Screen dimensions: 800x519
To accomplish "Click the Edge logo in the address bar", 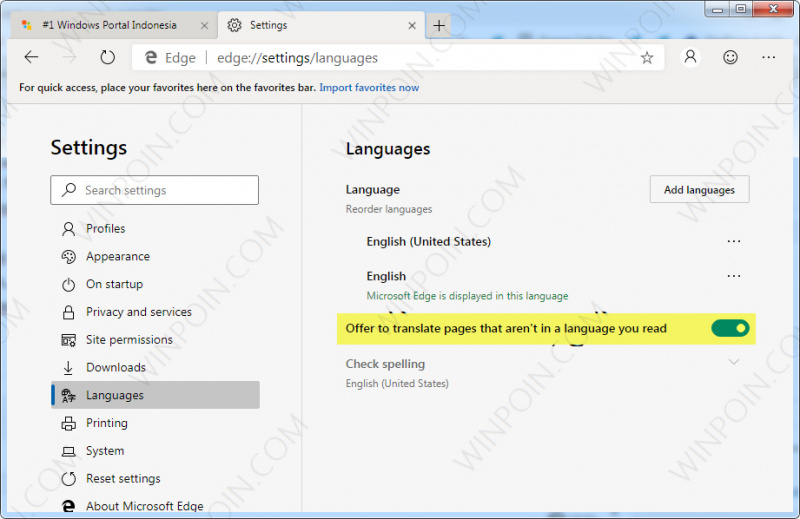I will click(x=151, y=57).
